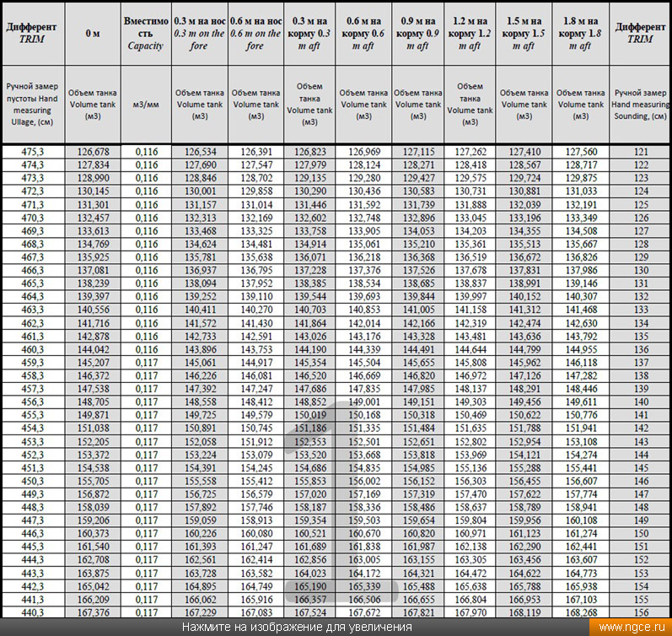Screen dimensions: 672x636
Task: Click ullage value 444,3
Action: coord(33,560)
